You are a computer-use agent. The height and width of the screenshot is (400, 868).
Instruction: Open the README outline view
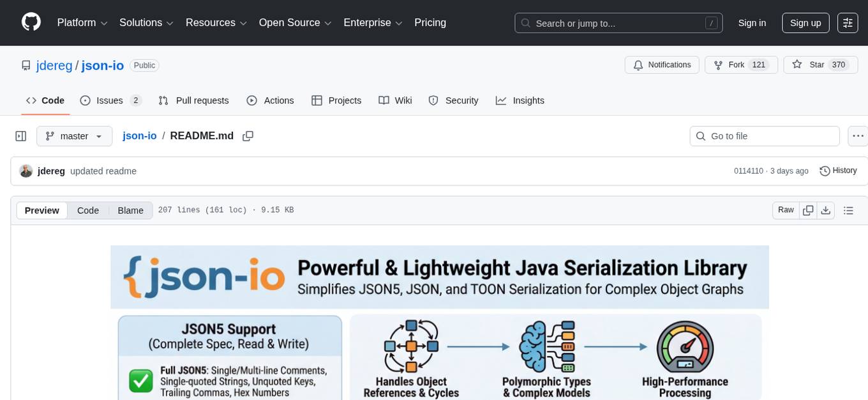click(x=848, y=210)
